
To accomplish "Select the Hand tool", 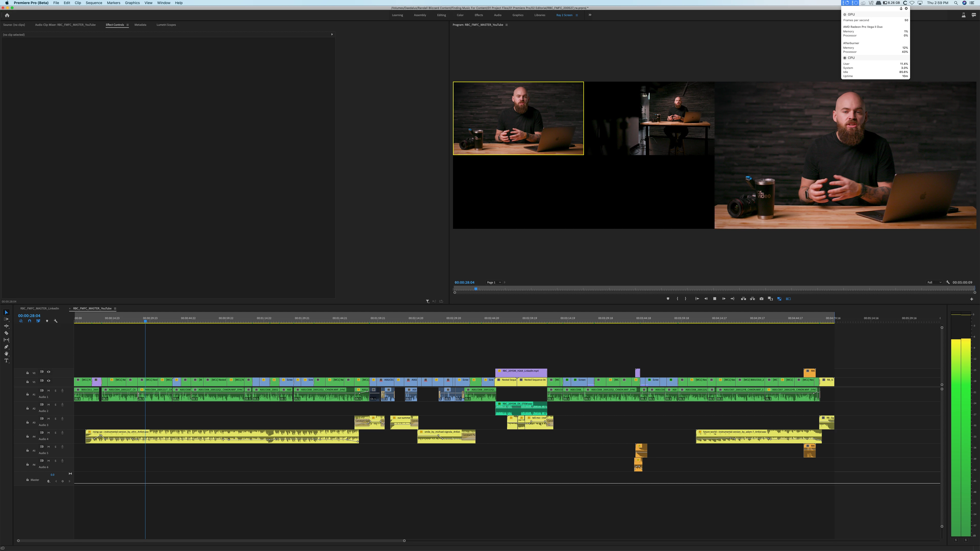I will [6, 354].
